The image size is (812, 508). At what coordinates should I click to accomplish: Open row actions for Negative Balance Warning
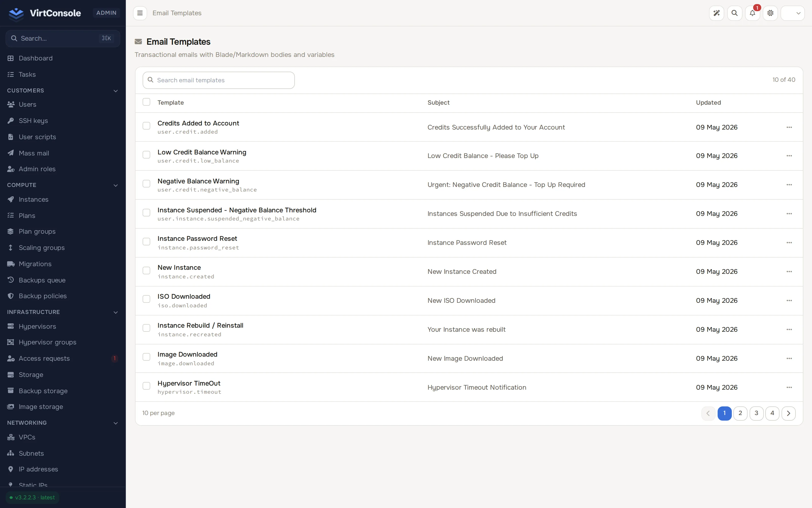click(789, 185)
